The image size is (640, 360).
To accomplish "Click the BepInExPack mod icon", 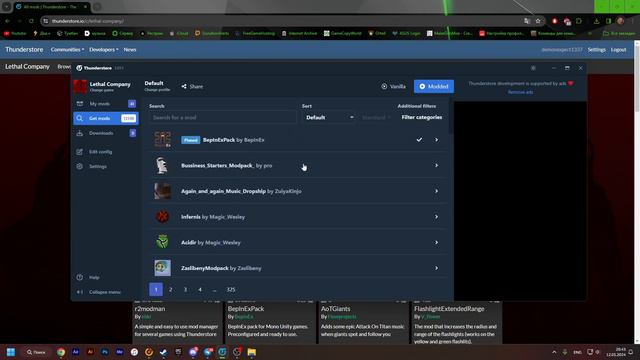I will point(162,140).
